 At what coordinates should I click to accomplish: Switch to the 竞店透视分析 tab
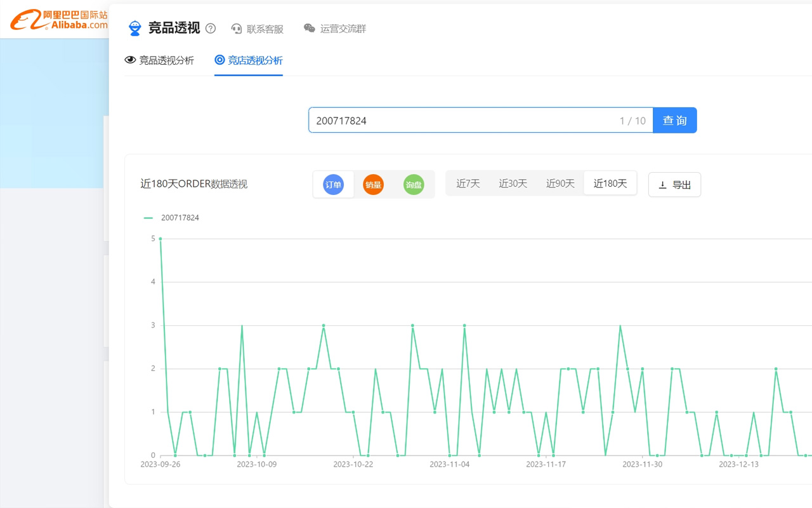click(x=253, y=60)
